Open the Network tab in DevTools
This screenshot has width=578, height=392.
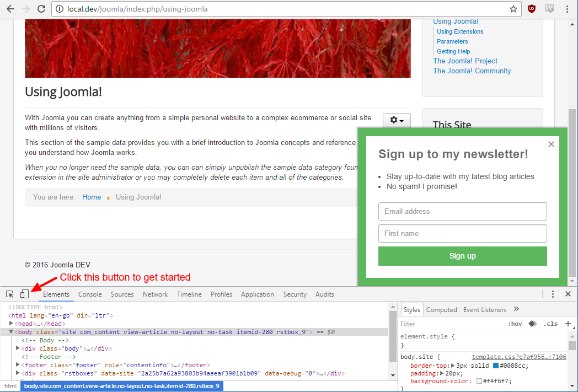pyautogui.click(x=155, y=294)
